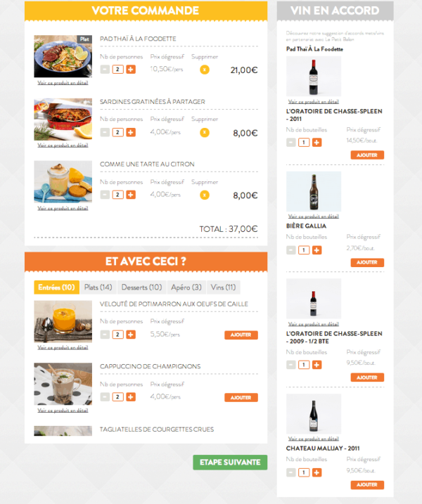Open Pad Thaï product detail link
Screen dimensions: 422x504
(63, 83)
